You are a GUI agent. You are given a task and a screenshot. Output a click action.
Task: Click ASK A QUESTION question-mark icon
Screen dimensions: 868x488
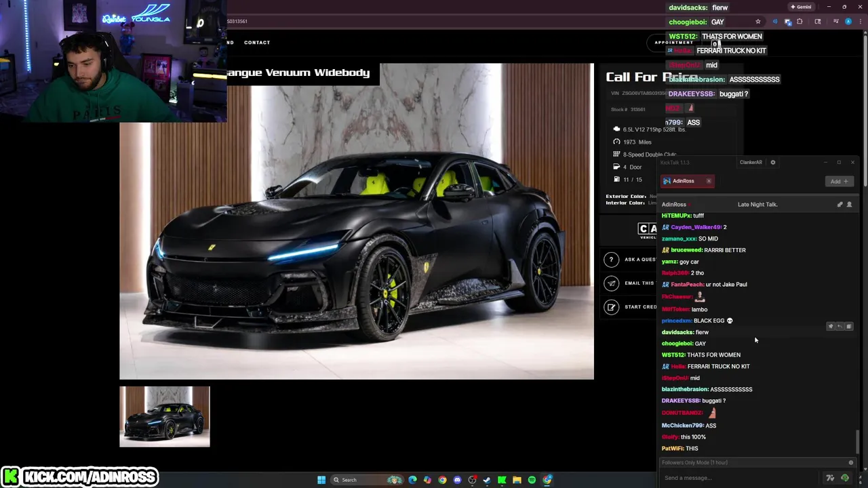coord(612,260)
